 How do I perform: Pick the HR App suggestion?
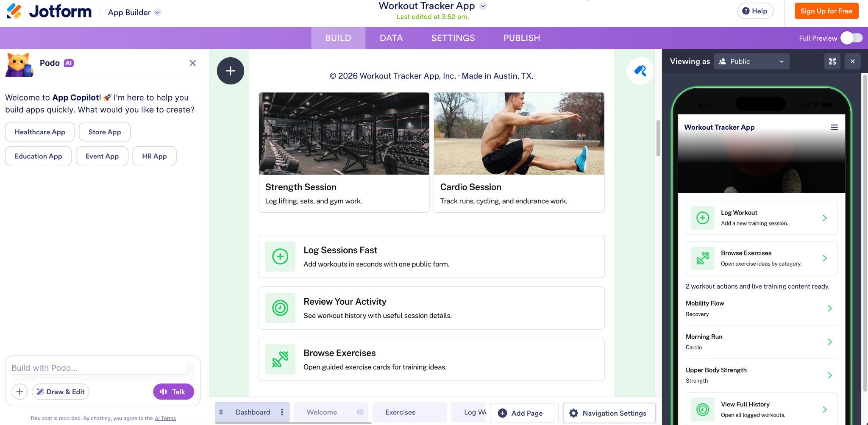[154, 156]
